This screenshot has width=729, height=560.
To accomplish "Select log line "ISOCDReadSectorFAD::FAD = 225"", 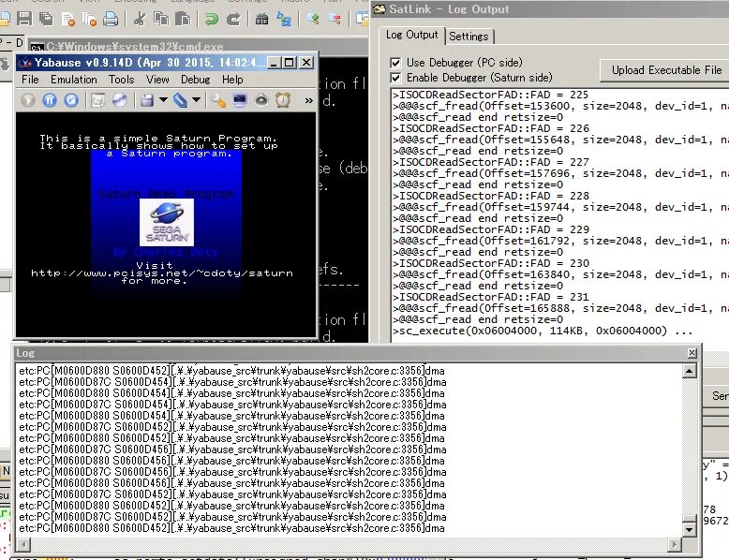I will 490,95.
